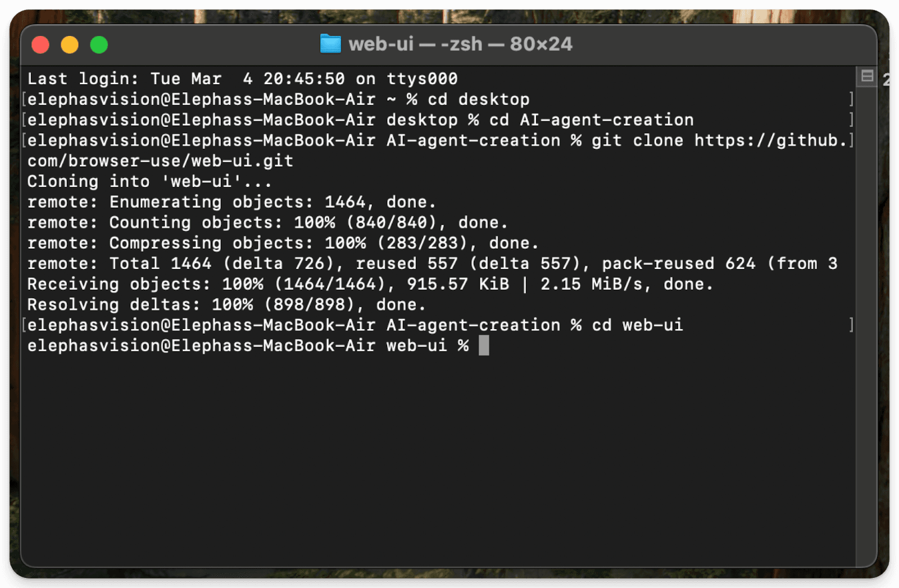The image size is (899, 588).
Task: Click the "cd desktop" command text
Action: [478, 99]
